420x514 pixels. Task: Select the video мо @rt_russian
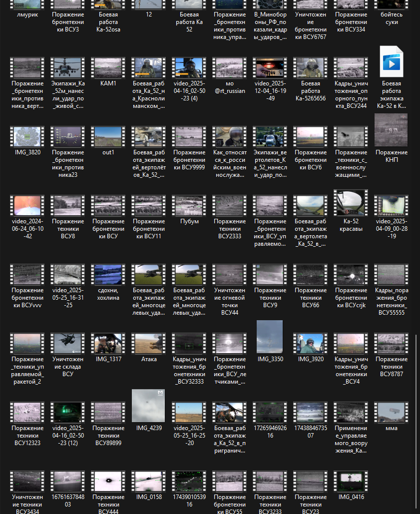point(230,76)
